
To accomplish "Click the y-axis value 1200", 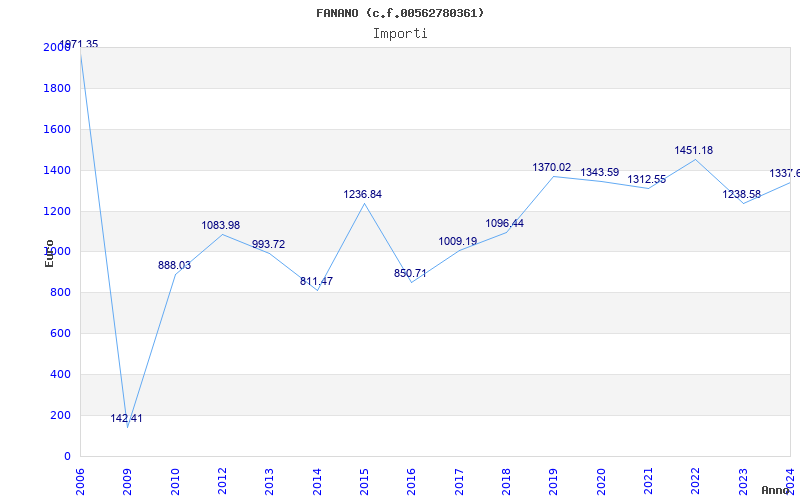I will tap(57, 211).
